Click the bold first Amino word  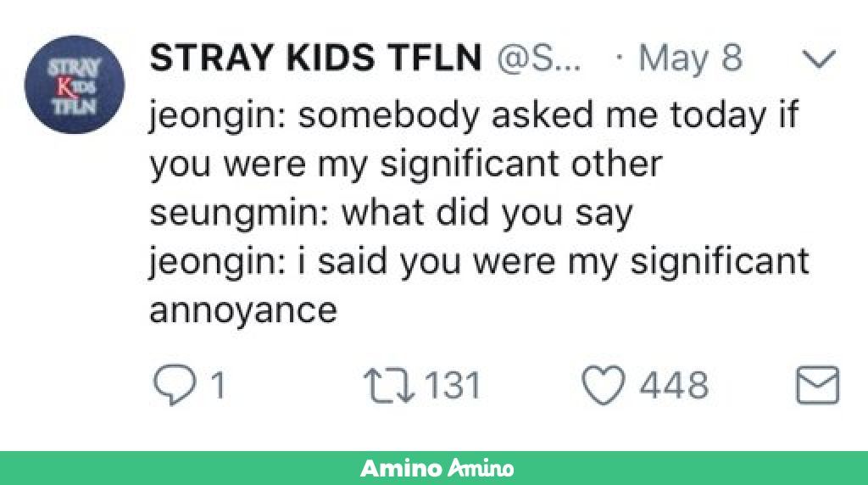[x=402, y=468]
